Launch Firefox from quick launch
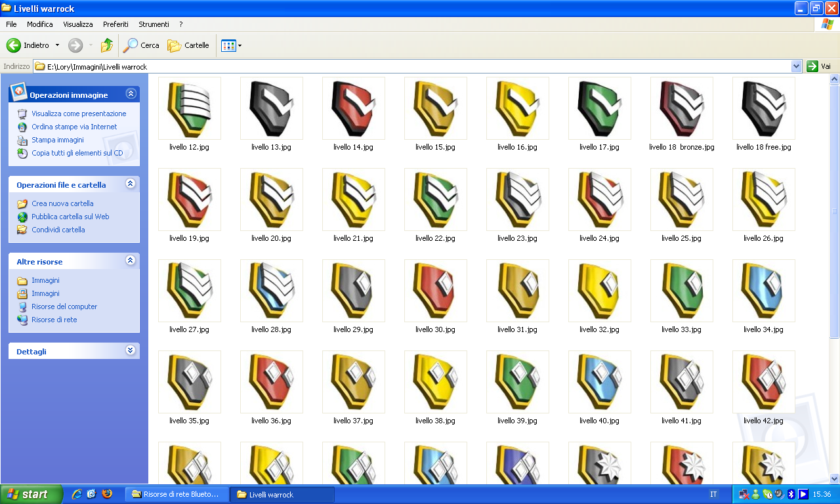 [x=107, y=494]
